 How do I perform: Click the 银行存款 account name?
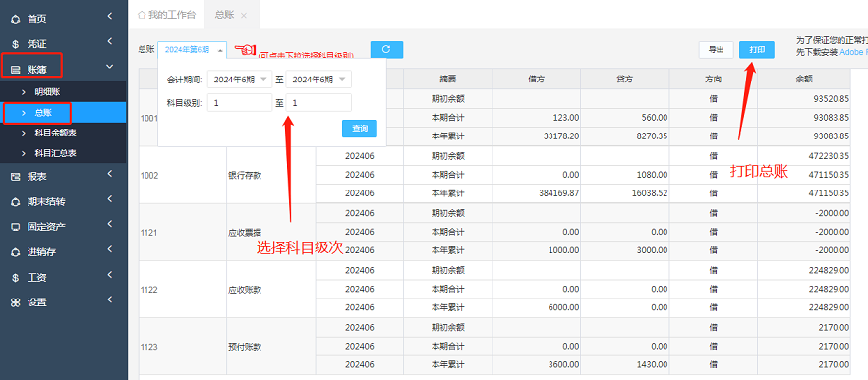[x=245, y=176]
